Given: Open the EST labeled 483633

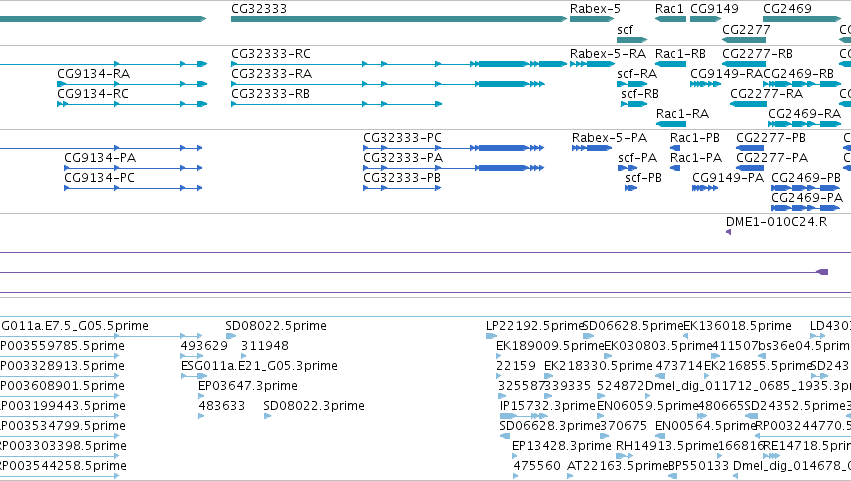Looking at the screenshot, I should tap(221, 407).
